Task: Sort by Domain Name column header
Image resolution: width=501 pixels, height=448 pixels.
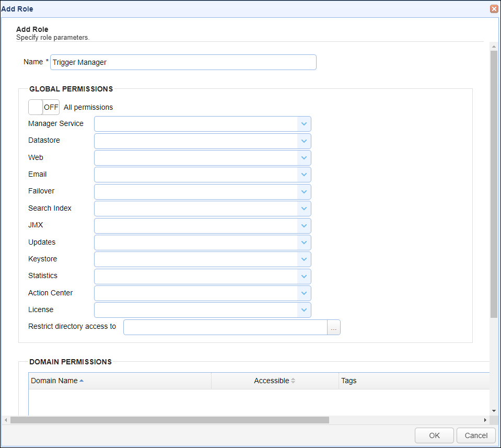Action: [54, 381]
